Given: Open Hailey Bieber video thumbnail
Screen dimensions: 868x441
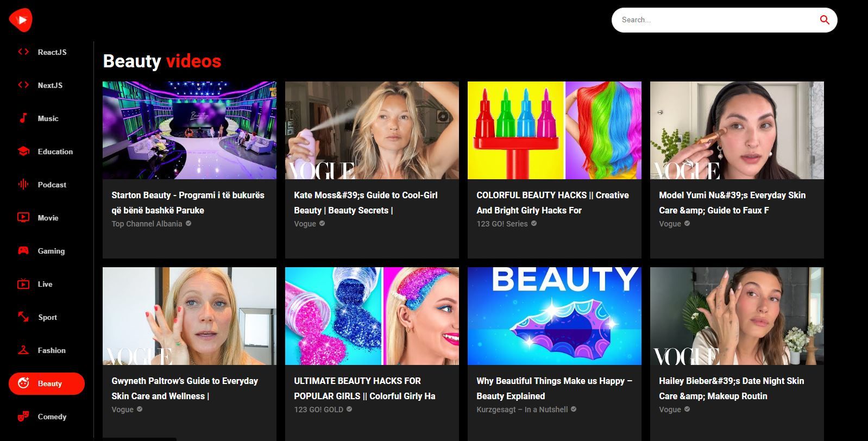Looking at the screenshot, I should [x=737, y=316].
